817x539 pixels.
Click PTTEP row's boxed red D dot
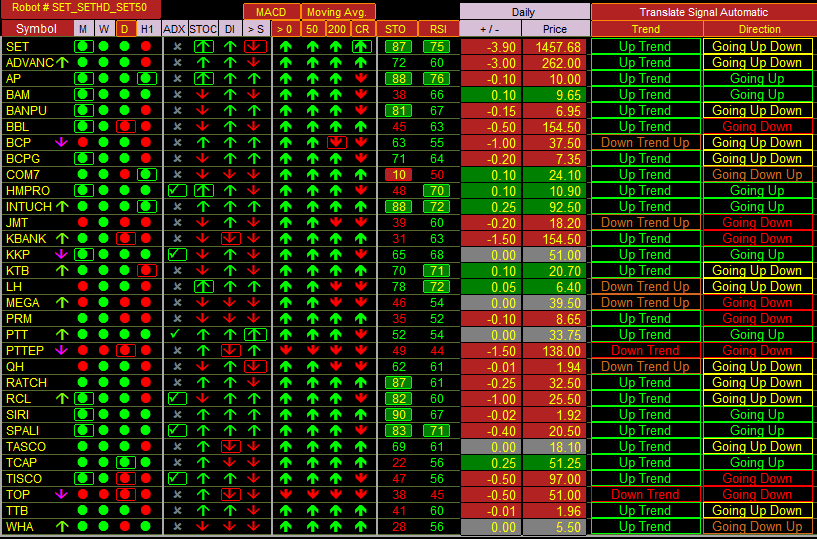coord(125,350)
